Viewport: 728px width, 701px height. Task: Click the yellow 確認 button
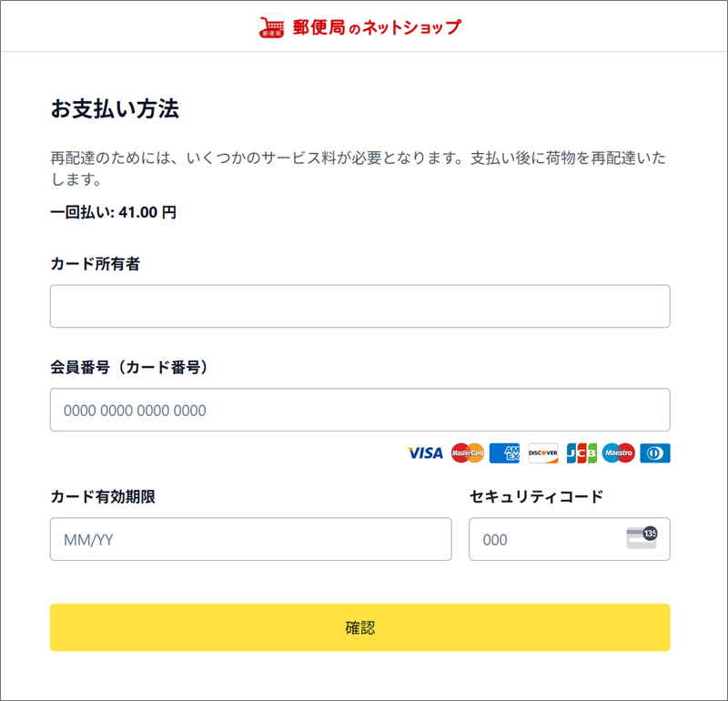(359, 627)
